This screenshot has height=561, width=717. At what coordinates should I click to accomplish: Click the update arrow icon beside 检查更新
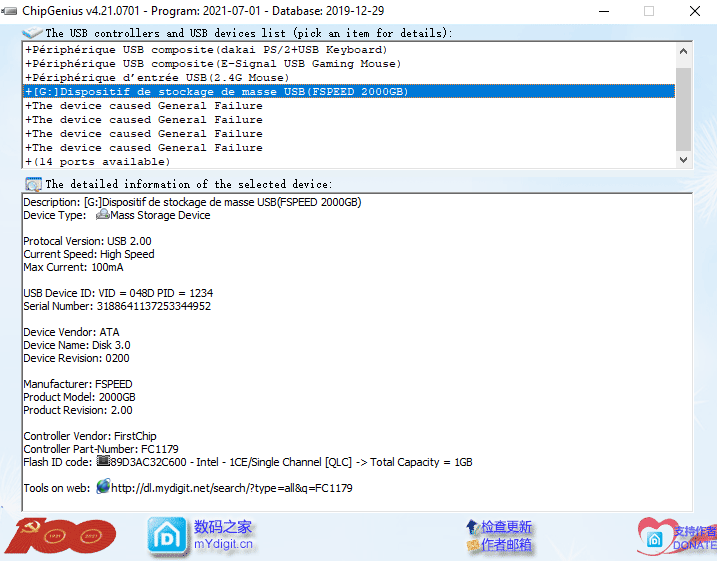point(472,527)
